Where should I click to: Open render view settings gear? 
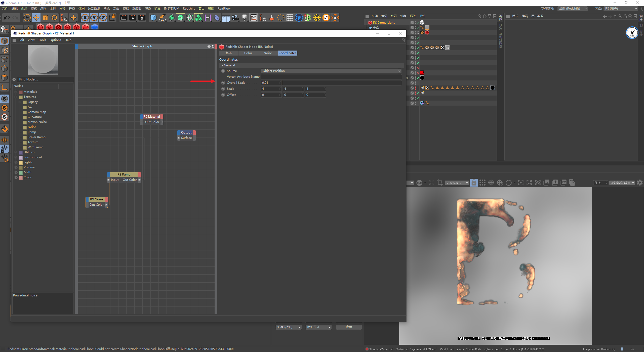point(640,183)
